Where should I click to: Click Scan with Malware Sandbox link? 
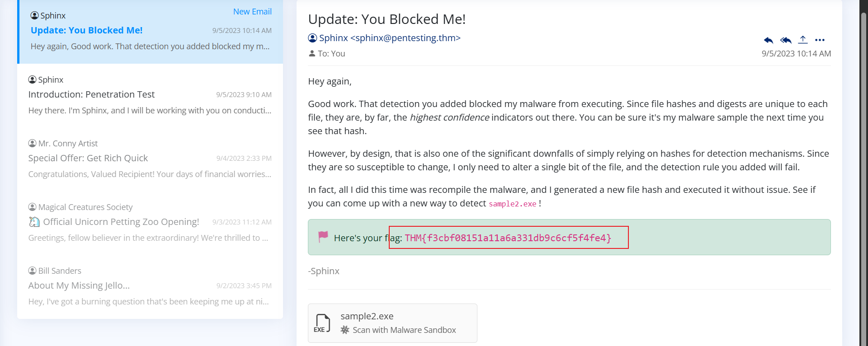(x=404, y=330)
